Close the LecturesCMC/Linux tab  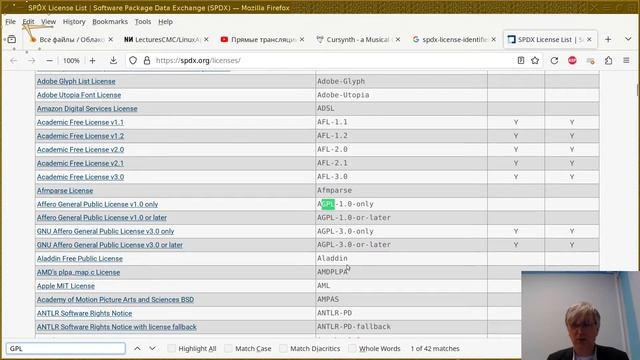(206, 39)
